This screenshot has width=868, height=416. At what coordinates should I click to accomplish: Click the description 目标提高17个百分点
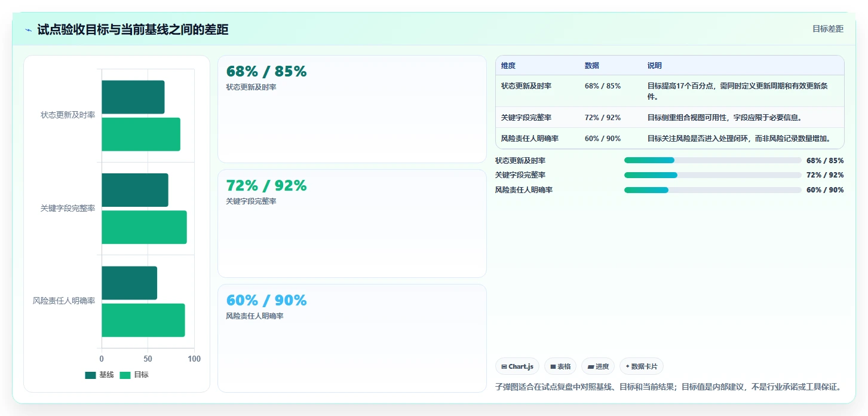(738, 91)
